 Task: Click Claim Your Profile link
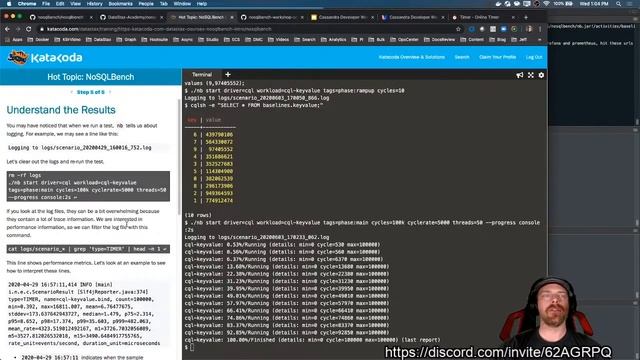[497, 57]
